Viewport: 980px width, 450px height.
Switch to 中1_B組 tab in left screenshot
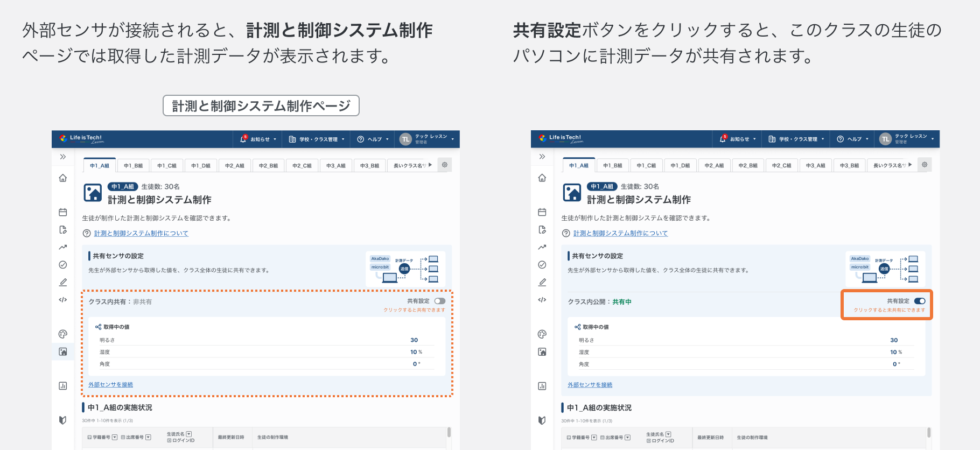click(x=133, y=166)
